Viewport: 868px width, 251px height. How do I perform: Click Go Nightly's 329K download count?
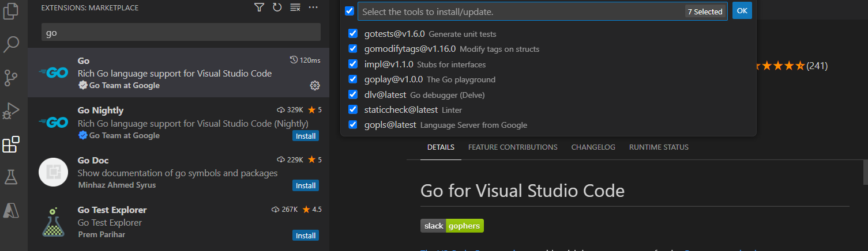290,109
